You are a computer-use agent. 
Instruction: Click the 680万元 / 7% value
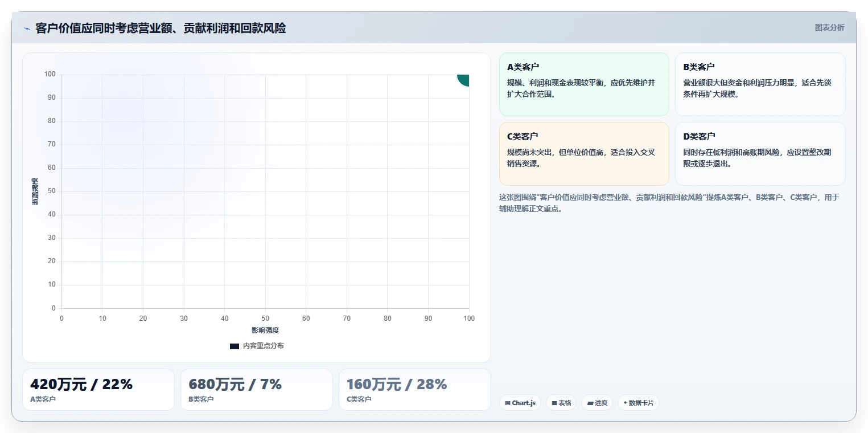pyautogui.click(x=235, y=385)
